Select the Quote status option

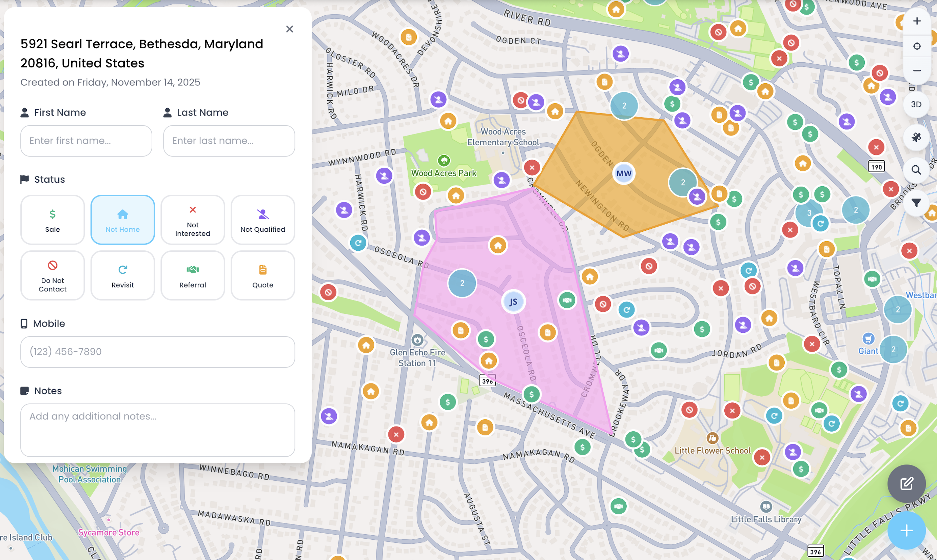[x=263, y=275]
